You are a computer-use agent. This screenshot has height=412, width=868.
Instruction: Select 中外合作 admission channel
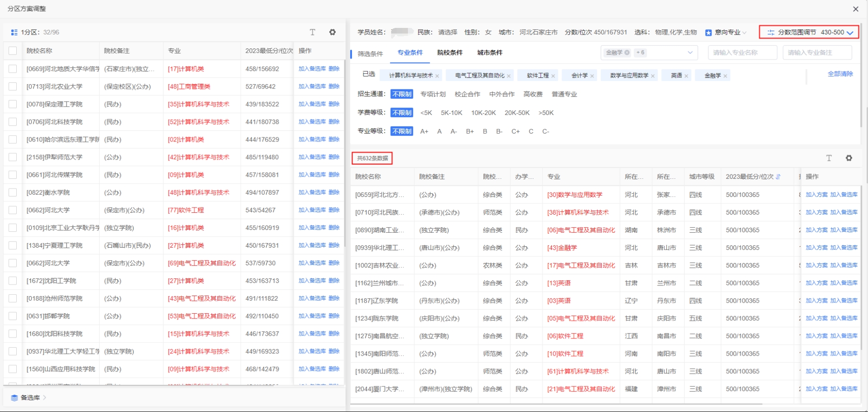pyautogui.click(x=502, y=94)
